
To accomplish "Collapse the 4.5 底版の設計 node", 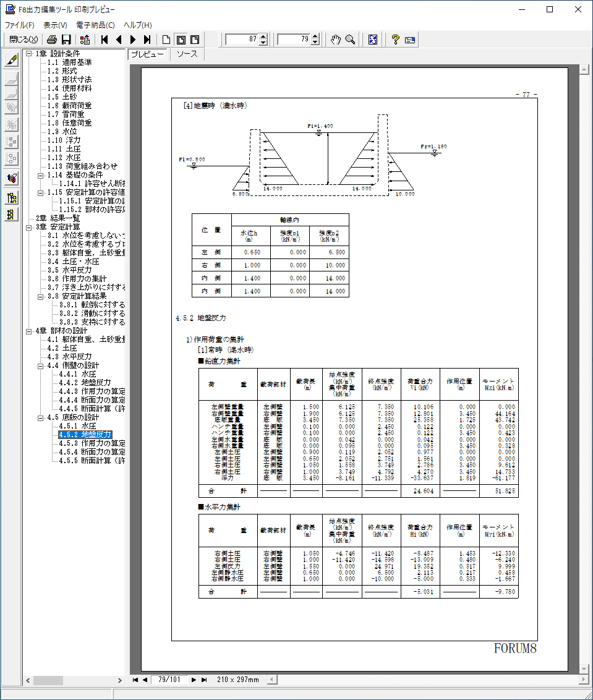I will tap(41, 417).
